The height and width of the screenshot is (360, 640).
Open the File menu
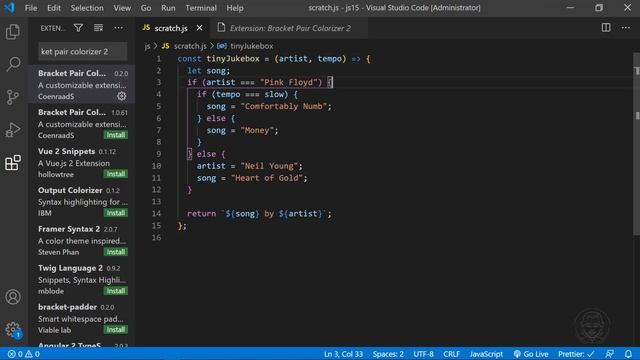(x=31, y=8)
